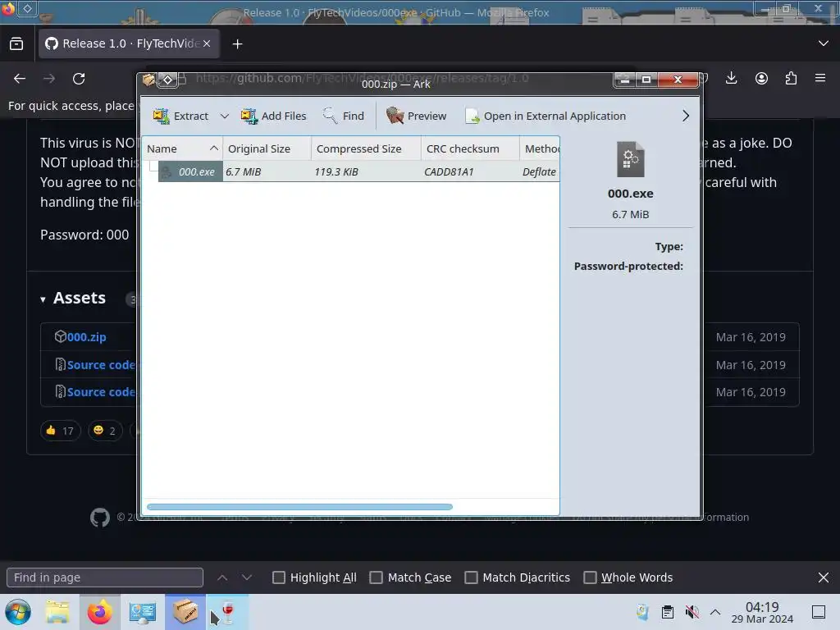Go to next find match arrow
The image size is (840, 630).
point(246,577)
